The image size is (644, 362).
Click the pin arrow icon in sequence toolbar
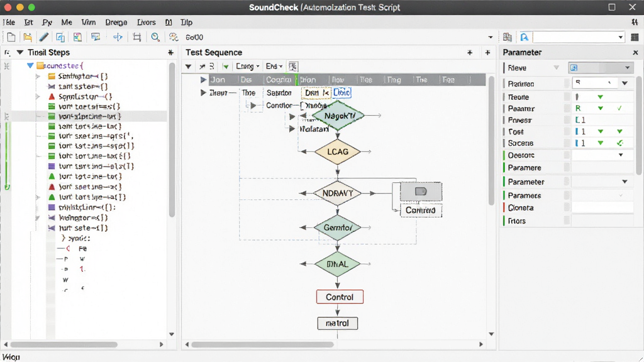(202, 66)
